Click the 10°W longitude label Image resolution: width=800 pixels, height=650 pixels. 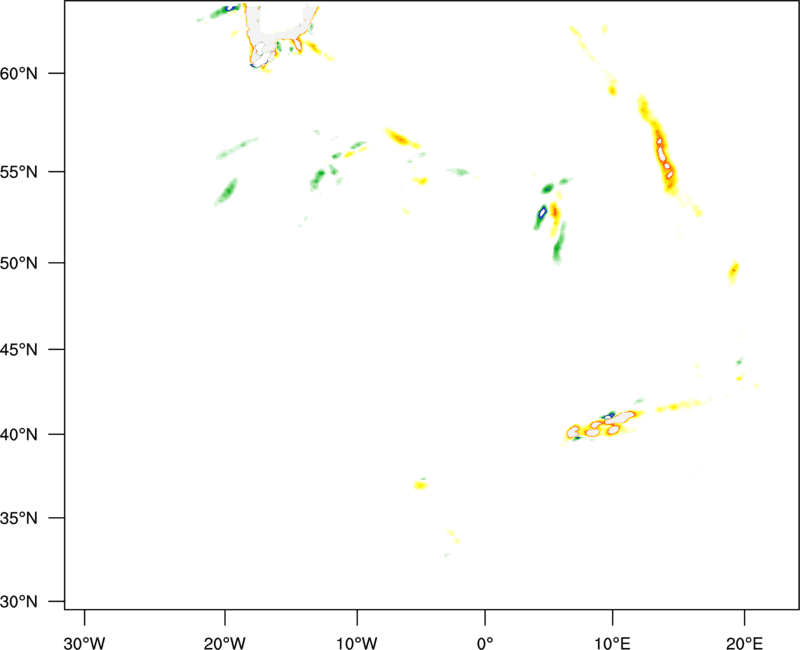tap(357, 643)
